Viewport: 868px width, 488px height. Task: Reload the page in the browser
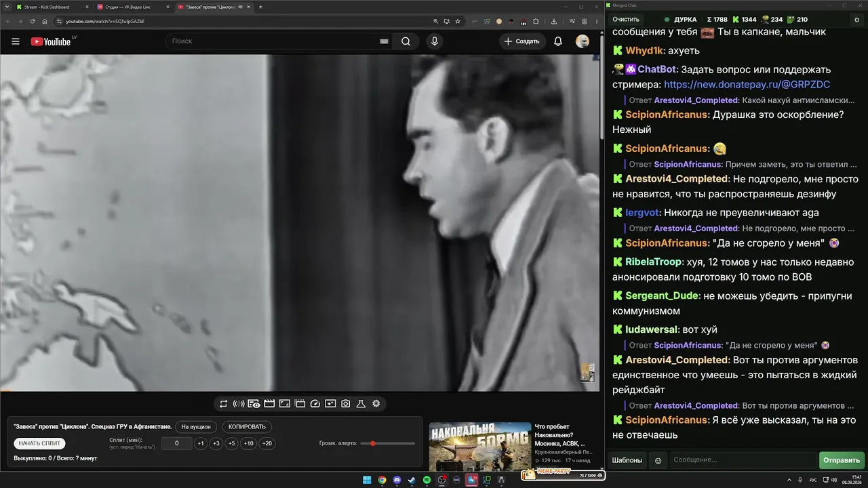(x=32, y=21)
